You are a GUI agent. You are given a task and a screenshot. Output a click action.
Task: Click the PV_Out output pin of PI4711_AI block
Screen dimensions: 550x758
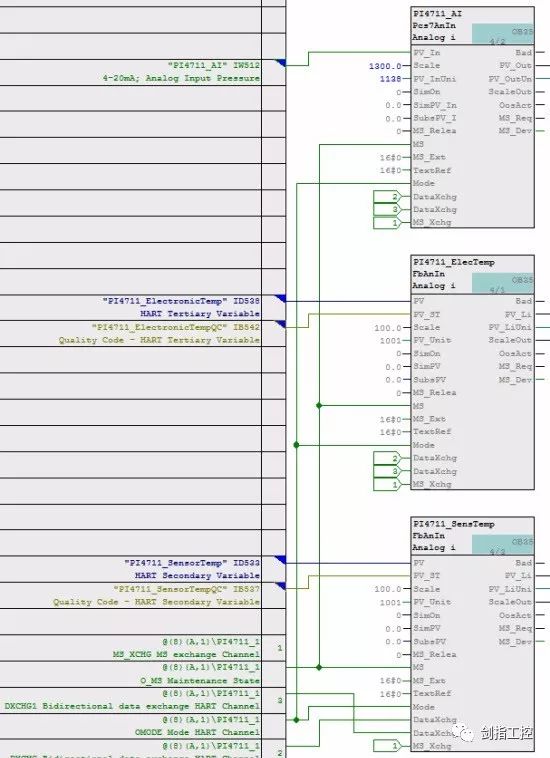click(x=516, y=65)
